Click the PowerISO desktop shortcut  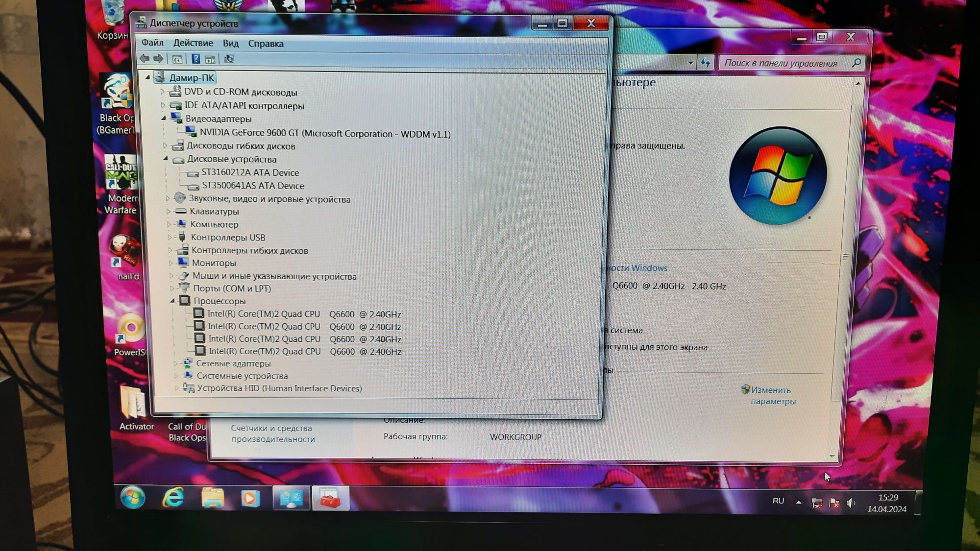pos(130,335)
